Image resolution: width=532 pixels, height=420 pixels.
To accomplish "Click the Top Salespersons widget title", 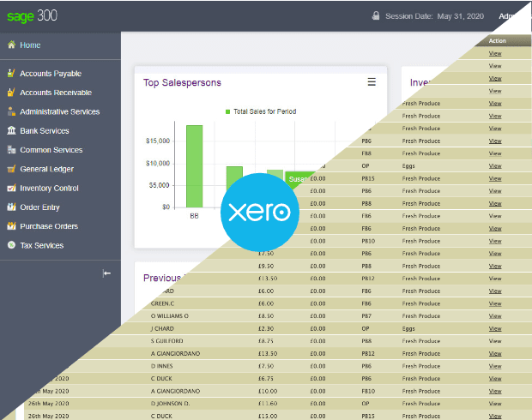I will click(x=182, y=82).
